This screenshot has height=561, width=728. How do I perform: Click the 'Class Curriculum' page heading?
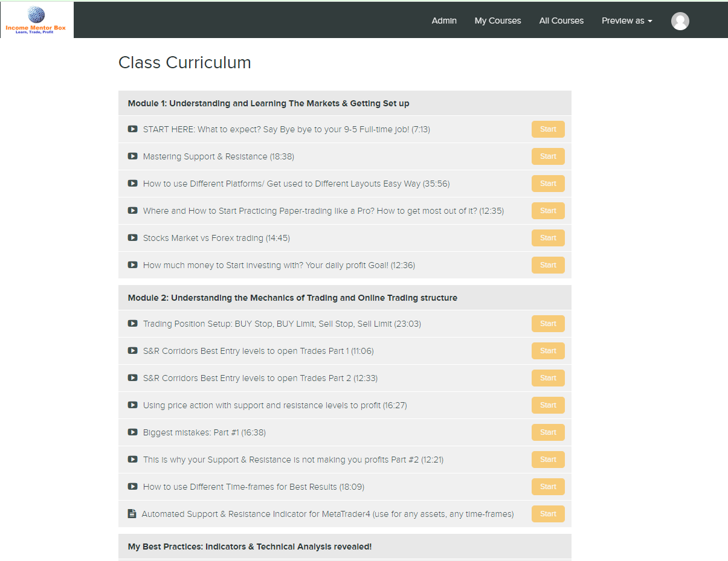tap(185, 62)
